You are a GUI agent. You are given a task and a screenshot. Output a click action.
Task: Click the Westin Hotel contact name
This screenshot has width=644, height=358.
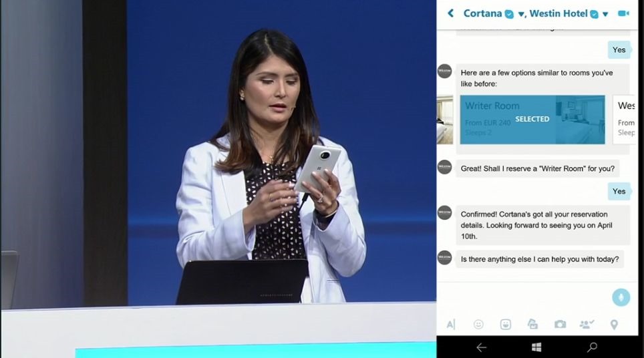(558, 13)
